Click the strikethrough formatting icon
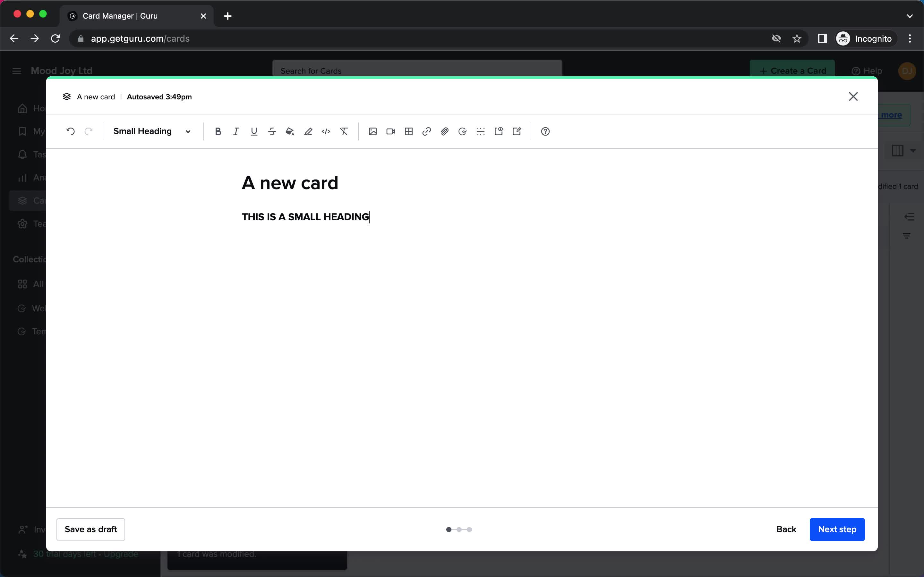The height and width of the screenshot is (577, 924). tap(271, 131)
